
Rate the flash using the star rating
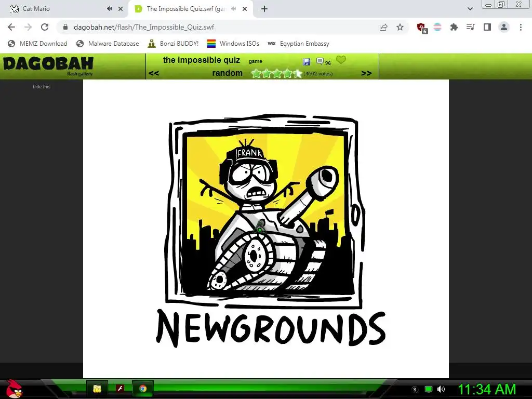tap(276, 73)
